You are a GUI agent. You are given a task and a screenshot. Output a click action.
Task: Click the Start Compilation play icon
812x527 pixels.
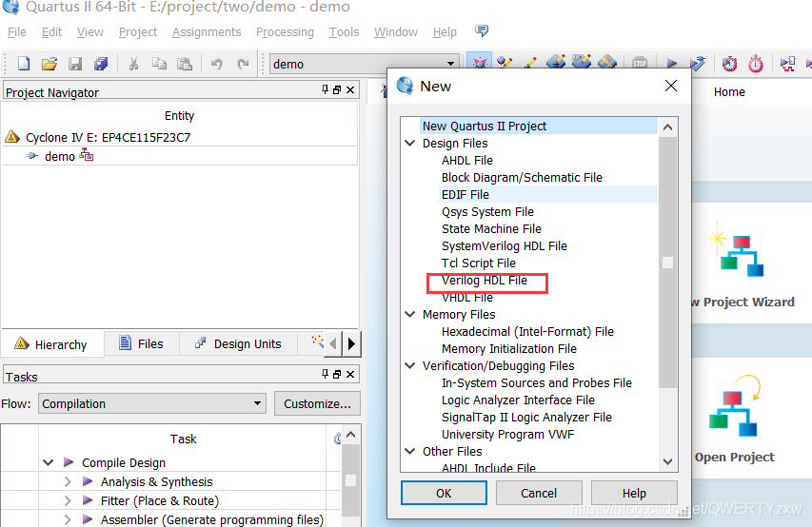tap(672, 63)
